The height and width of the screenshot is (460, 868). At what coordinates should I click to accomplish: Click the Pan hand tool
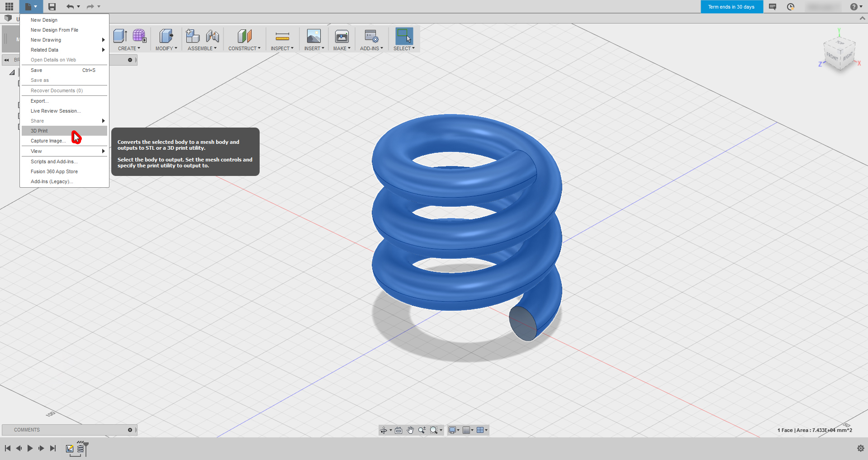tap(410, 430)
